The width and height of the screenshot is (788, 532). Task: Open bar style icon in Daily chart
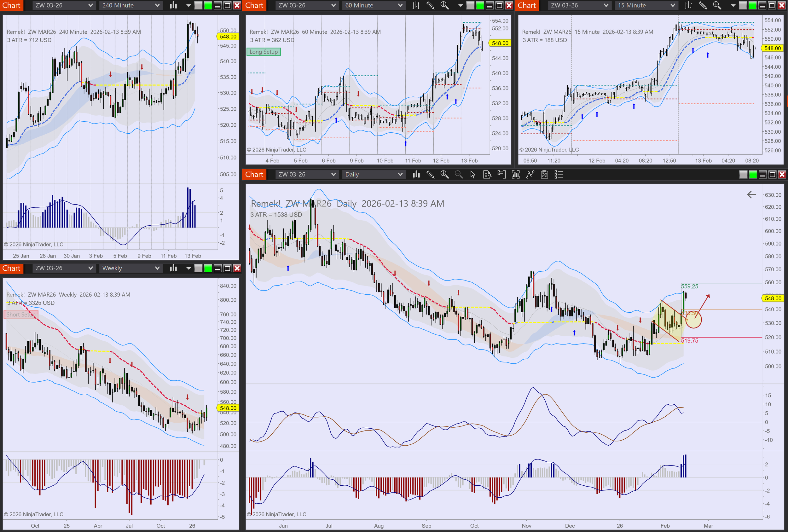click(x=416, y=175)
